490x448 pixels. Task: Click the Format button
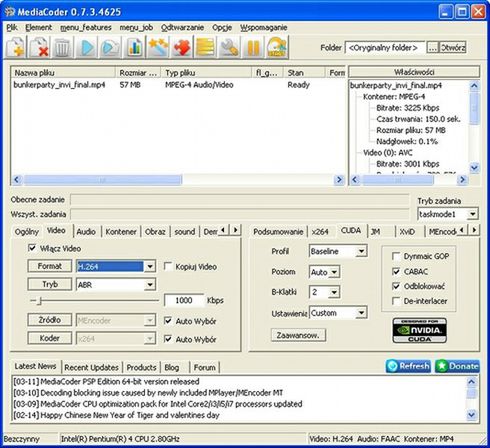49,266
